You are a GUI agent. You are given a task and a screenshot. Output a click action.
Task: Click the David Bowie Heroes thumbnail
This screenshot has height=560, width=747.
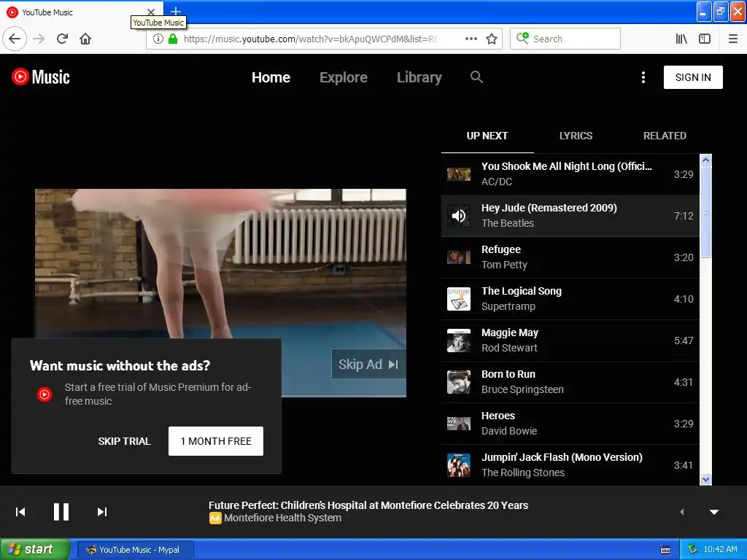click(459, 424)
